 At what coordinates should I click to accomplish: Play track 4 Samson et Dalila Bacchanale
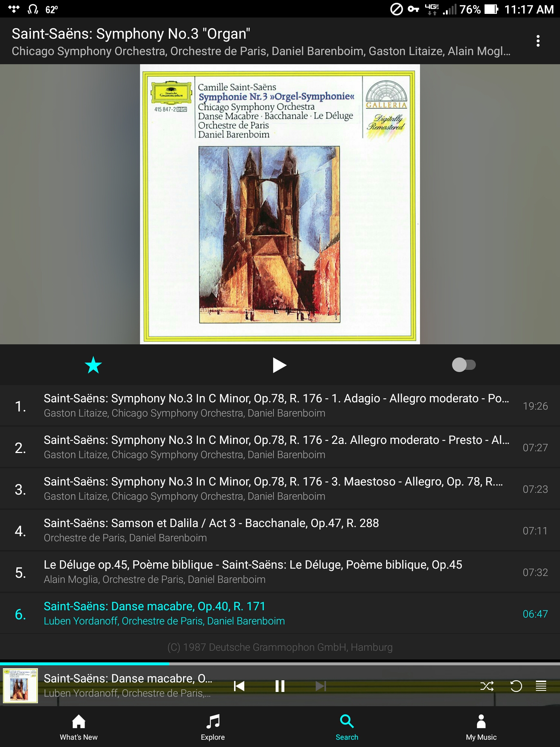tap(280, 530)
